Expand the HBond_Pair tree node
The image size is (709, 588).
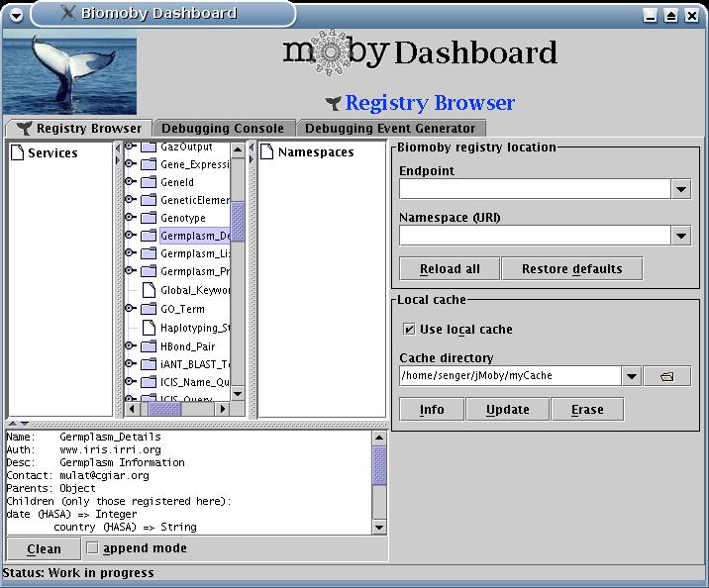[x=130, y=346]
